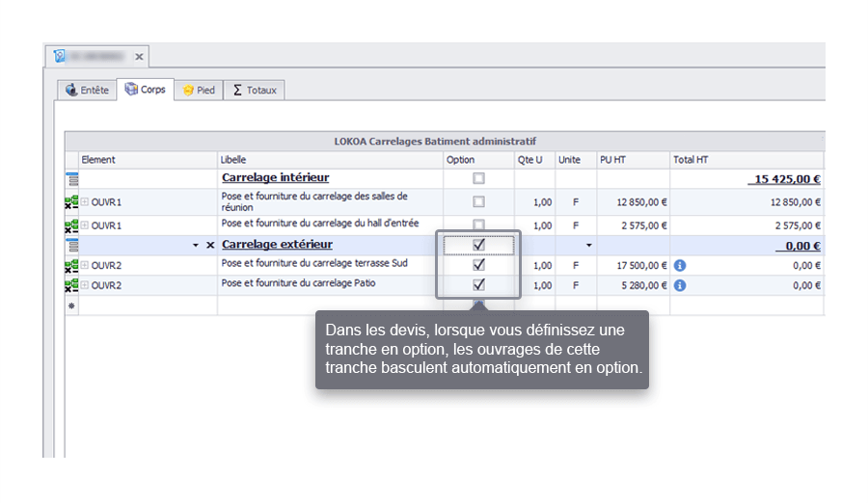Viewport: 868px width, 503px height.
Task: Open Unite dropdown on Carrelage extérieur row
Action: tap(587, 246)
